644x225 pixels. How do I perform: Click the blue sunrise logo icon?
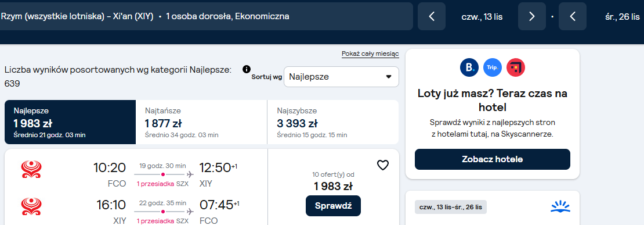pos(560,207)
